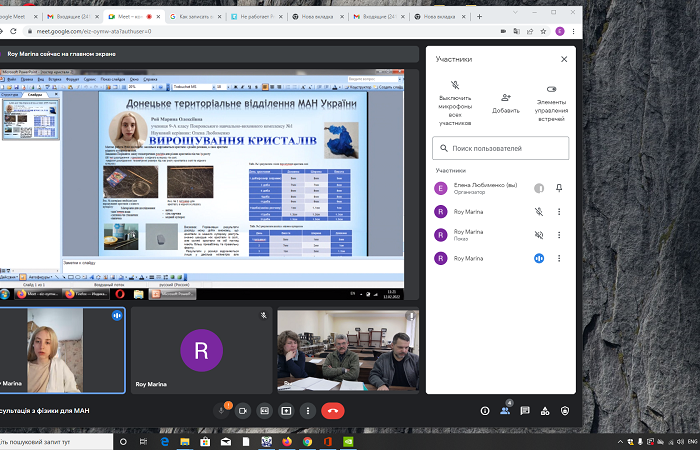This screenshot has height=450, width=700.
Task: Click the participants people icon
Action: point(506,410)
